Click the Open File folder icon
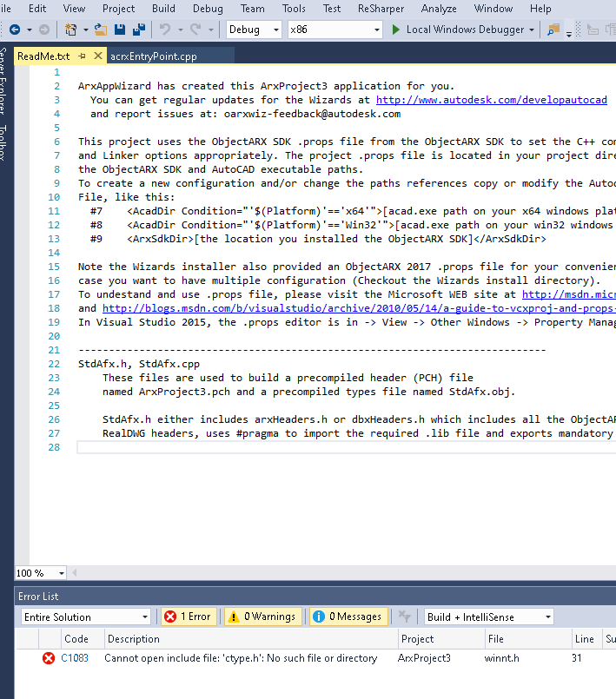616x699 pixels. point(101,30)
